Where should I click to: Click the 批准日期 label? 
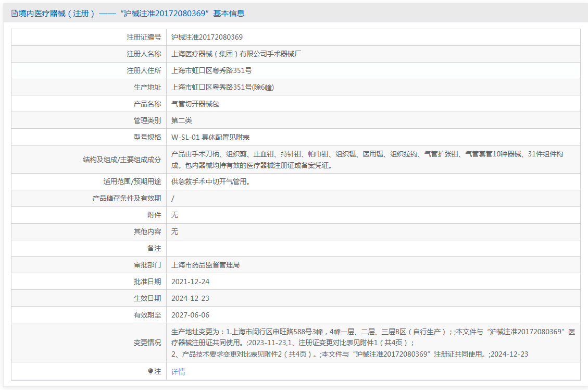[147, 282]
